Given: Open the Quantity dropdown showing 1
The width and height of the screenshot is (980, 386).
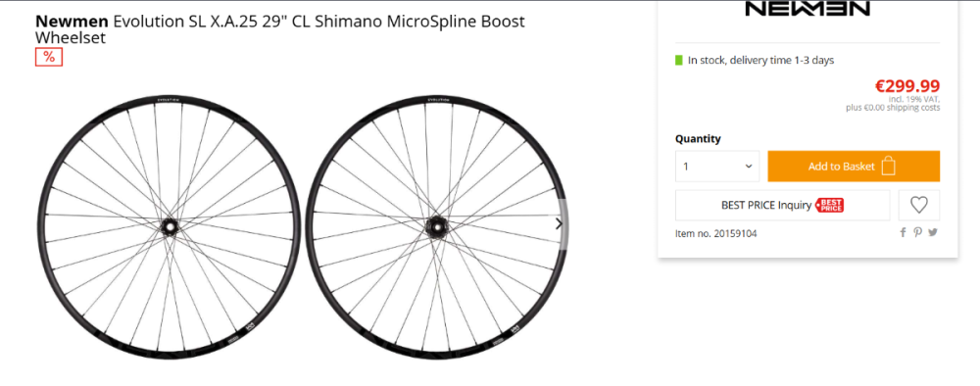Looking at the screenshot, I should pos(717,167).
